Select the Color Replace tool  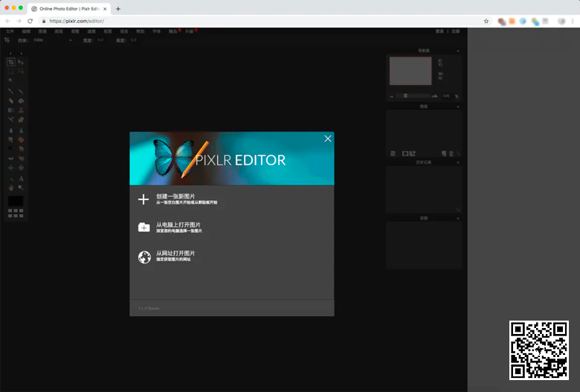[10, 119]
